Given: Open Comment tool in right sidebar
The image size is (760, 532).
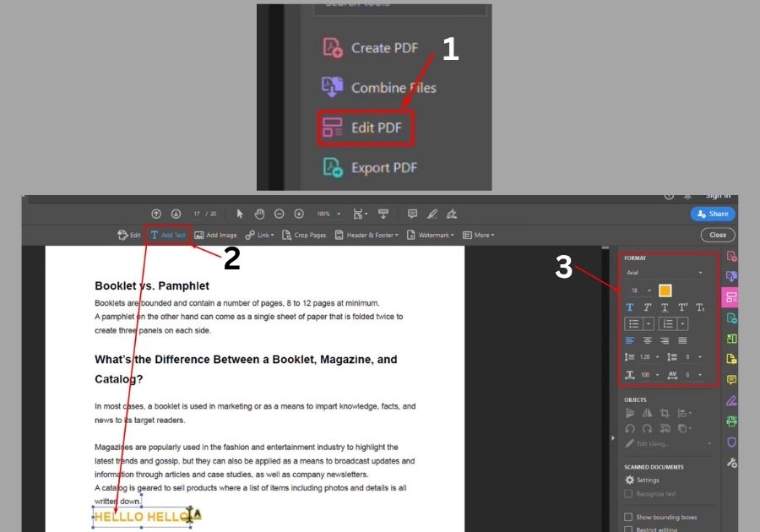Looking at the screenshot, I should pyautogui.click(x=731, y=380).
